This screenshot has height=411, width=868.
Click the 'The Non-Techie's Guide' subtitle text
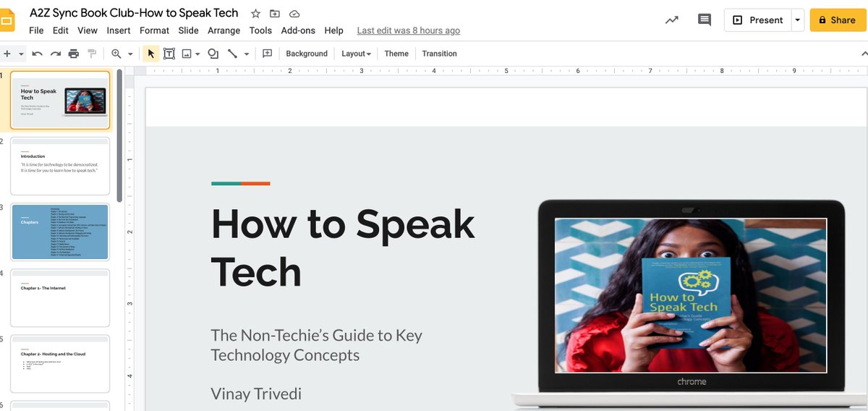click(x=317, y=345)
